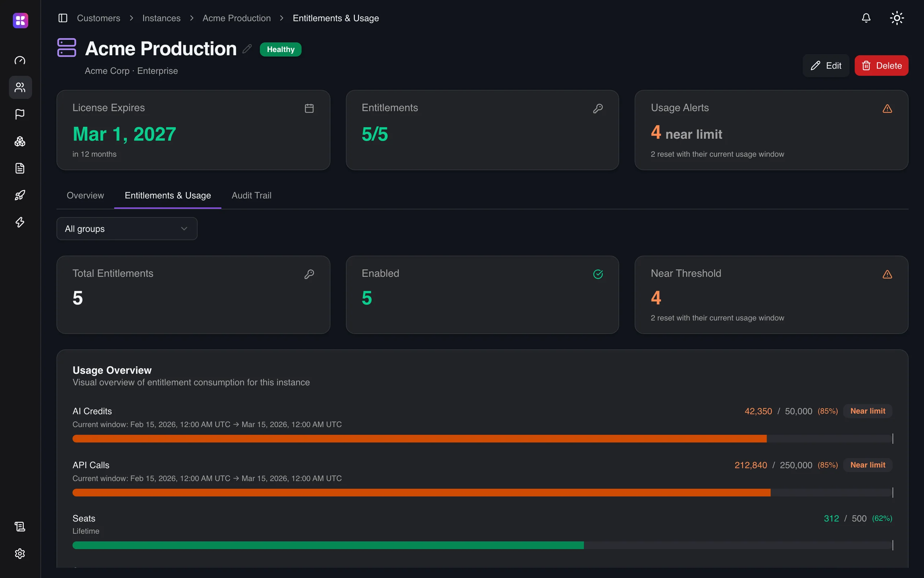
Task: Click the 42,350 AI Credits value
Action: tap(758, 411)
